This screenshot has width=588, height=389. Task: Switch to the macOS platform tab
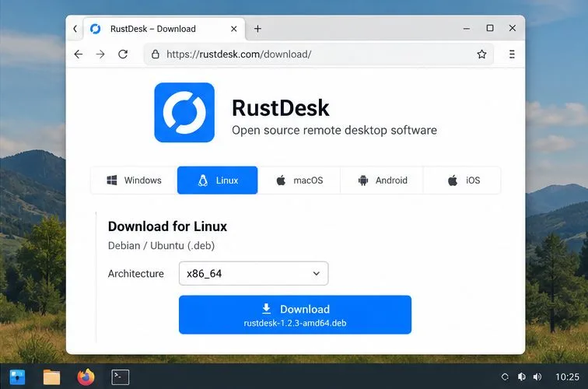(x=299, y=180)
